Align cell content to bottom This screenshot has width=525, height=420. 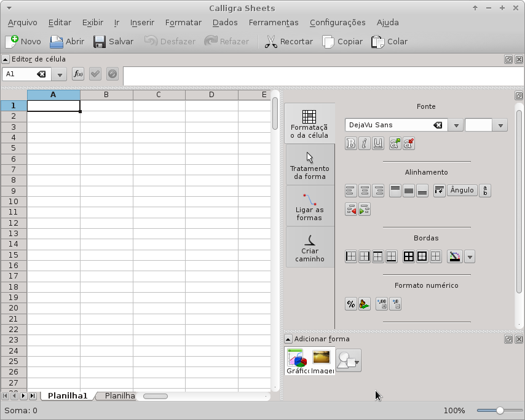point(422,191)
